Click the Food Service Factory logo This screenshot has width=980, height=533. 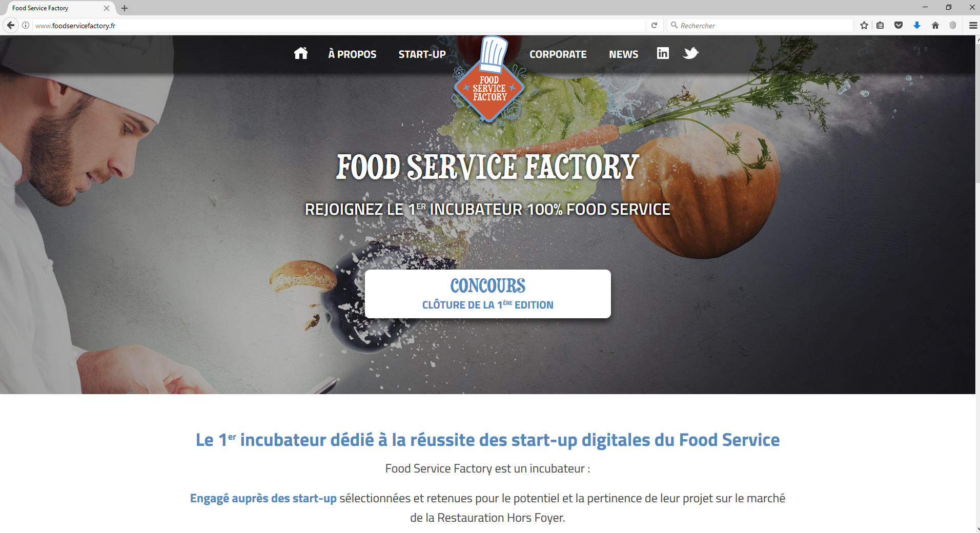pyautogui.click(x=489, y=79)
